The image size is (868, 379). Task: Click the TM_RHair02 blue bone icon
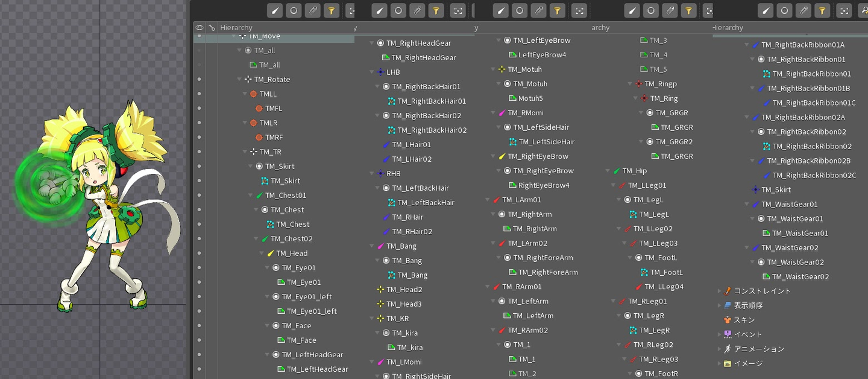pos(386,232)
